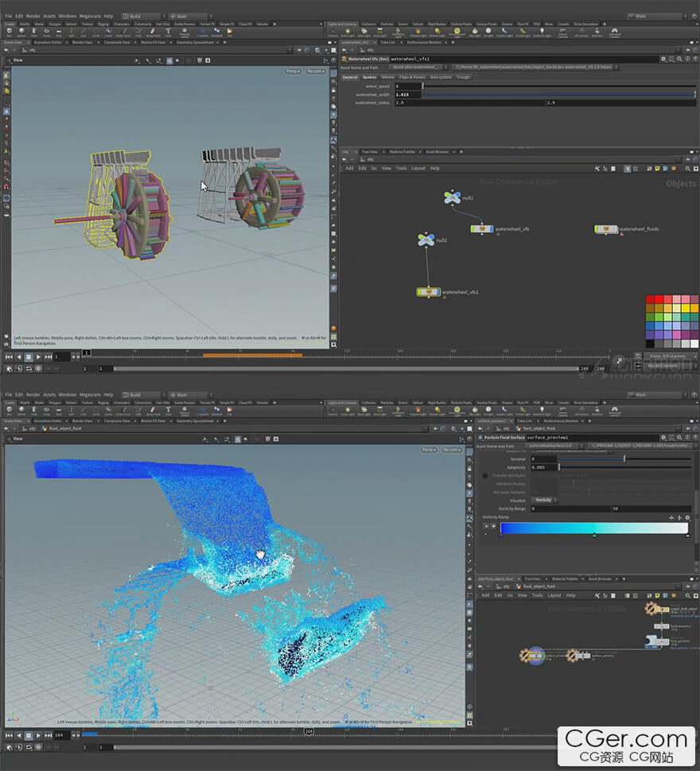Screen dimensions: 700x771
Task: Add a Sky Light from bottom window shelf
Action: point(475,411)
